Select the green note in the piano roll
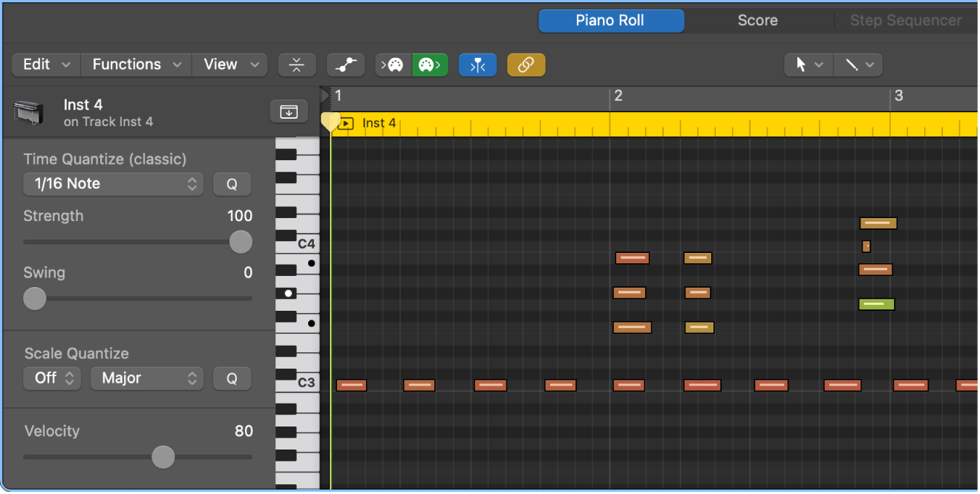Image resolution: width=980 pixels, height=494 pixels. (876, 304)
